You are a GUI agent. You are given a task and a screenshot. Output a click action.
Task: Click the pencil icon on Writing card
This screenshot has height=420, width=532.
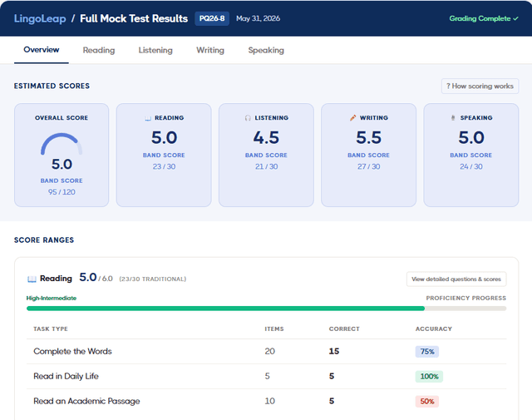(x=352, y=118)
